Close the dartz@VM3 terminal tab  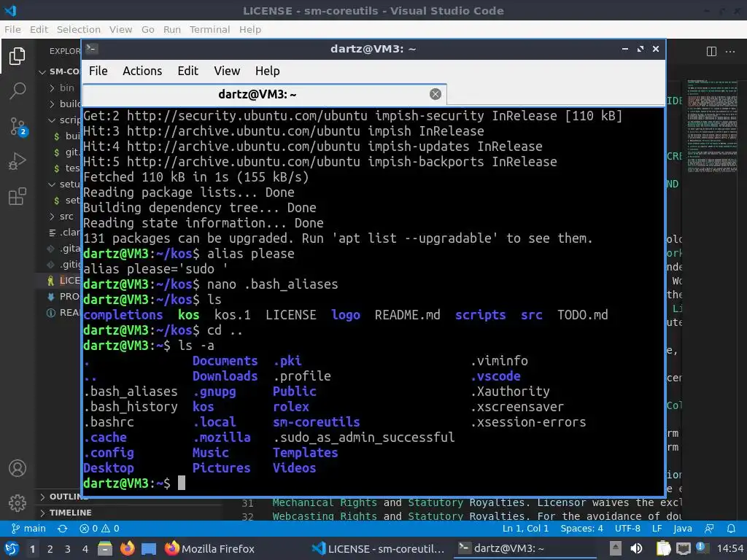coord(435,94)
